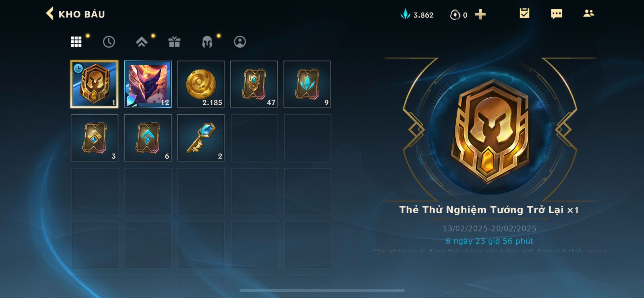
Task: Select the blue arrow card count 6
Action: pos(148,138)
